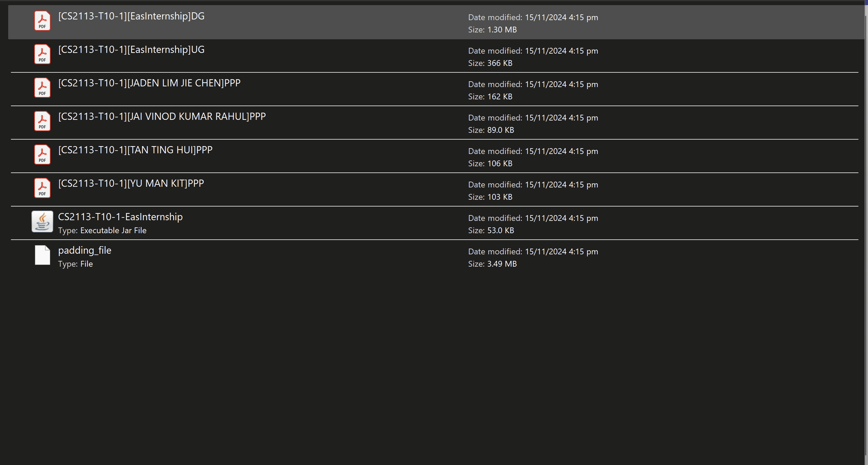Select the [CS2113-T10-1][EasInternship]UG file name
This screenshot has height=465, width=868.
(131, 50)
